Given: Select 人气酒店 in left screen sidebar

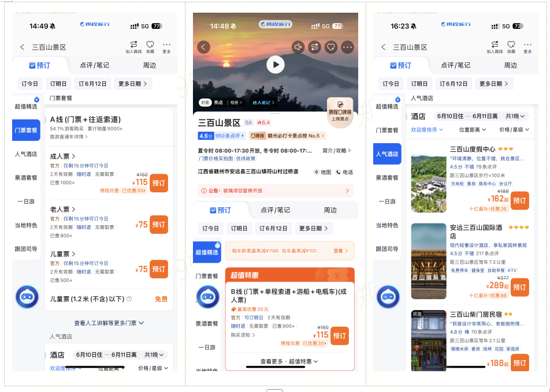Looking at the screenshot, I should 26,154.
